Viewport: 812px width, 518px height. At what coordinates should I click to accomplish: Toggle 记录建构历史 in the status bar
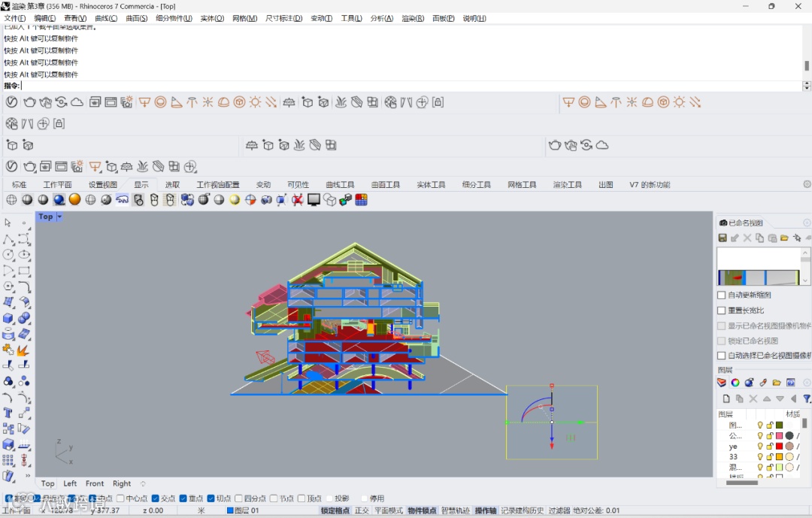pyautogui.click(x=522, y=510)
